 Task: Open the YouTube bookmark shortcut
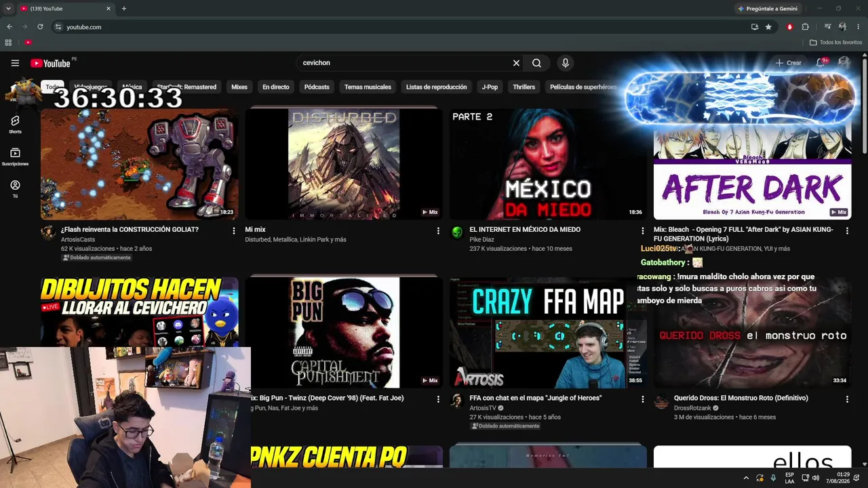pyautogui.click(x=28, y=42)
